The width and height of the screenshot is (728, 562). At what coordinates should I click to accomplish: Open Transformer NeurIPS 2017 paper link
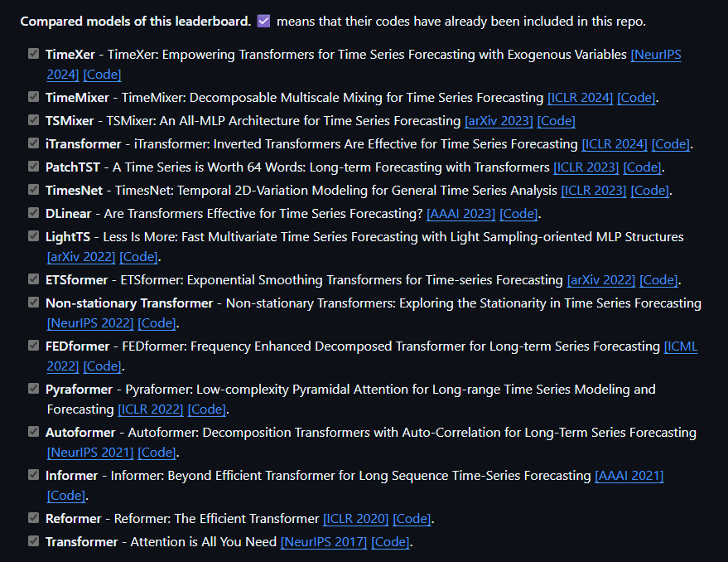click(323, 542)
